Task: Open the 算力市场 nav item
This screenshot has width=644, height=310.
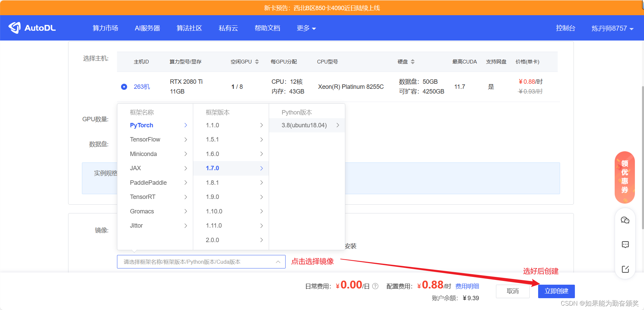Action: (106, 28)
